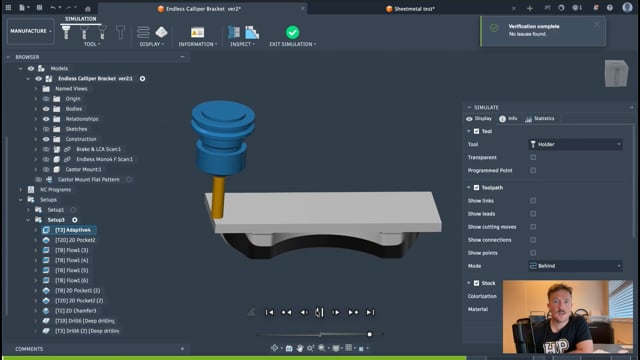
Task: Click the Display lines icon
Action: pos(143,32)
